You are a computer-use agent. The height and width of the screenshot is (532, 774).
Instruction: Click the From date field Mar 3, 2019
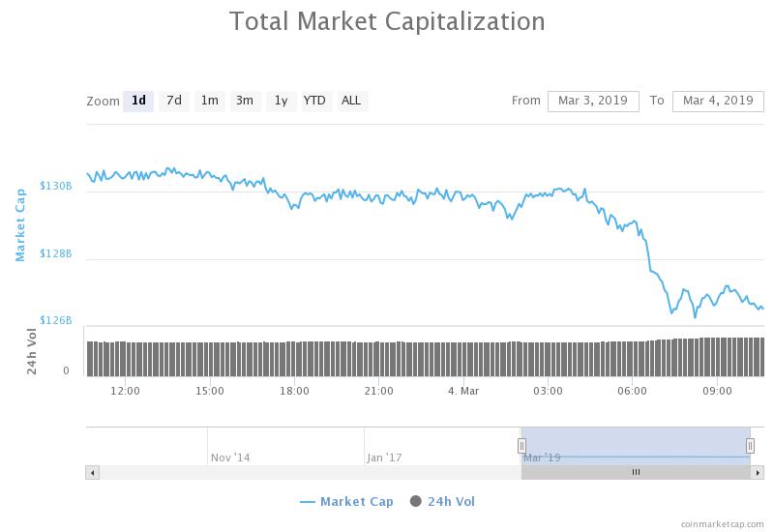tap(593, 101)
